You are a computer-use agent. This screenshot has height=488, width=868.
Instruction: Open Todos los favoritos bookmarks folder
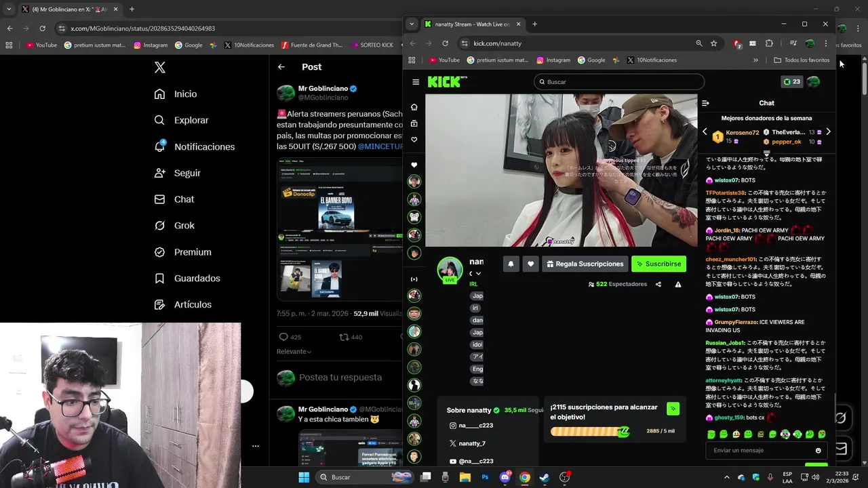[x=802, y=60]
